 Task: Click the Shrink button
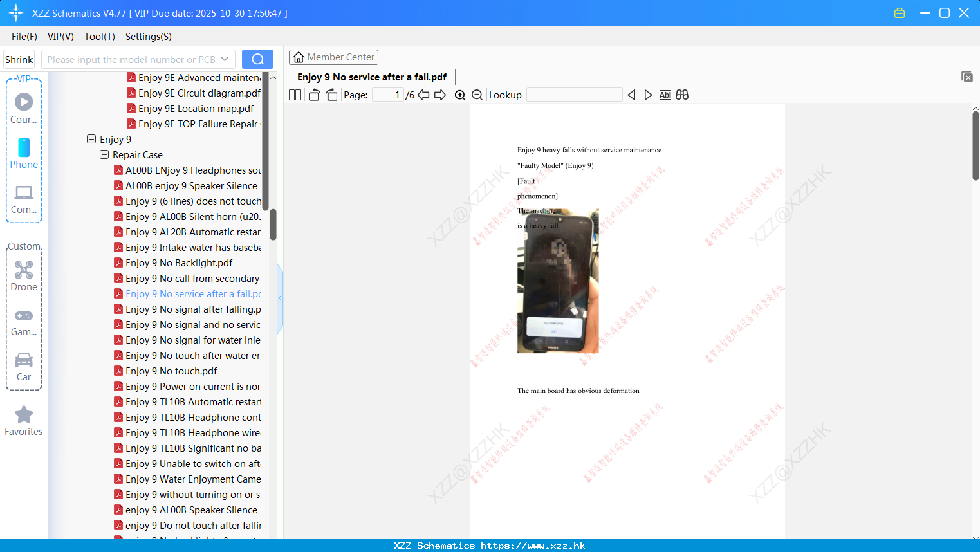(19, 59)
